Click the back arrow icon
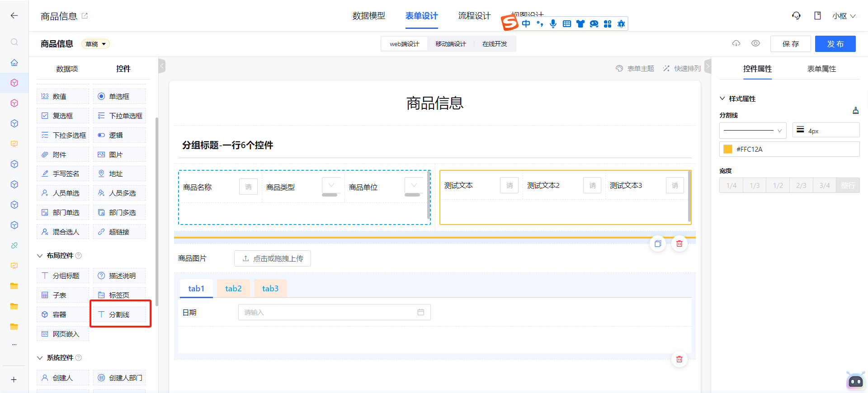Image resolution: width=868 pixels, height=393 pixels. [x=14, y=15]
